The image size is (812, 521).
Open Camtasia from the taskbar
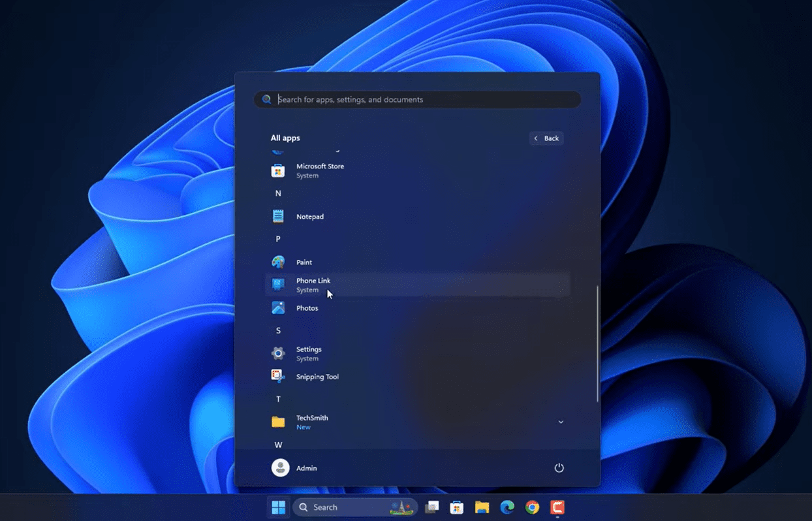coord(557,507)
